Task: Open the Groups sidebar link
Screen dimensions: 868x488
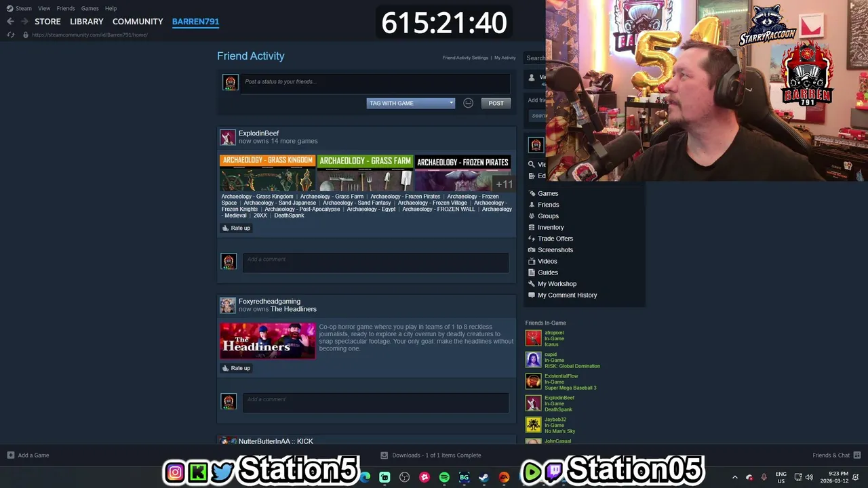Action: click(x=548, y=216)
